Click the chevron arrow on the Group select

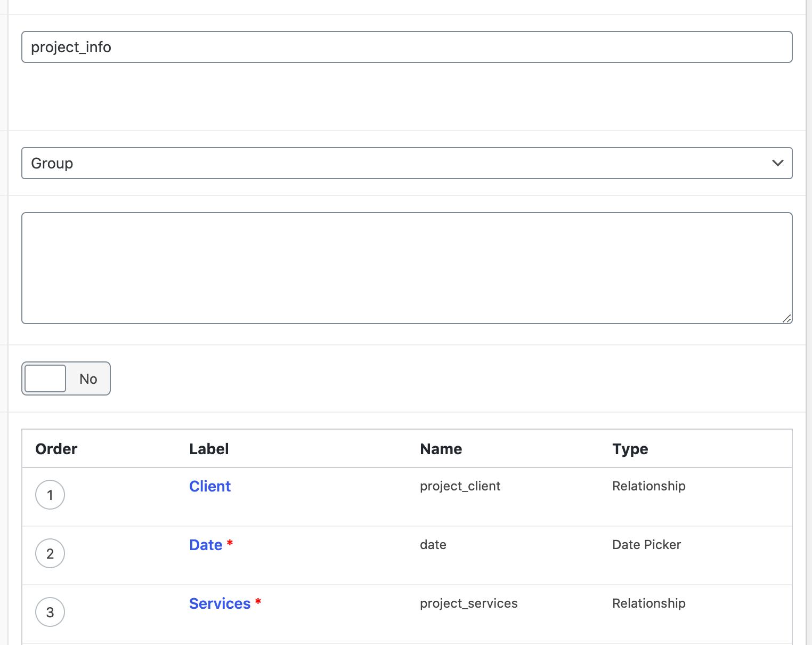(777, 163)
